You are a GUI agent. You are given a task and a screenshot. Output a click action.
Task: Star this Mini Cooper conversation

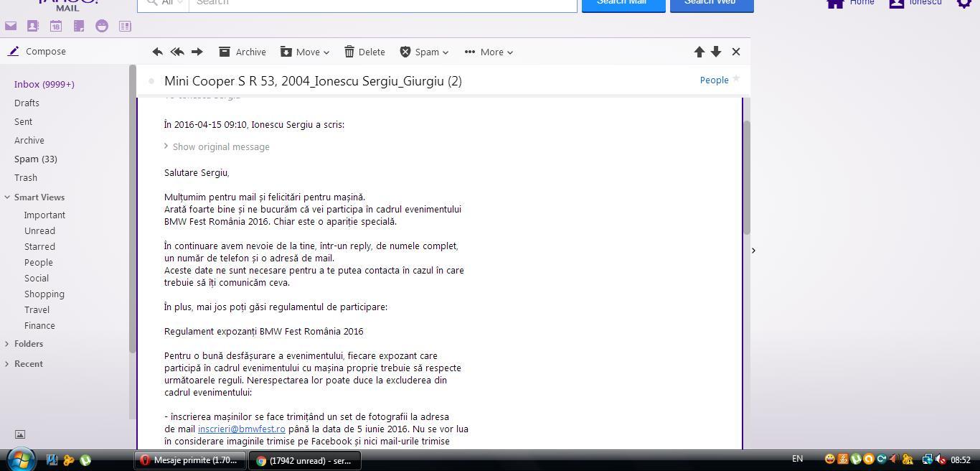pyautogui.click(x=735, y=79)
